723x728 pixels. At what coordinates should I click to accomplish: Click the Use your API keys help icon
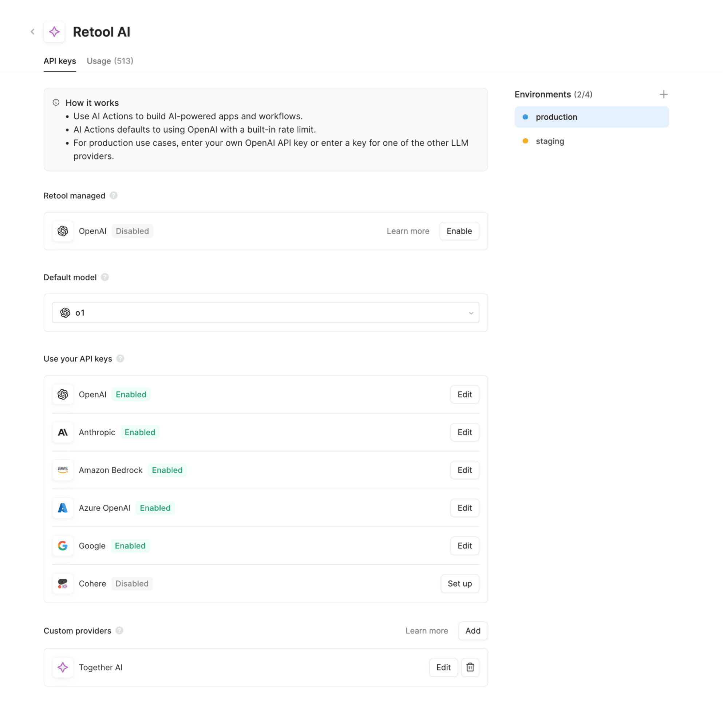(x=120, y=359)
